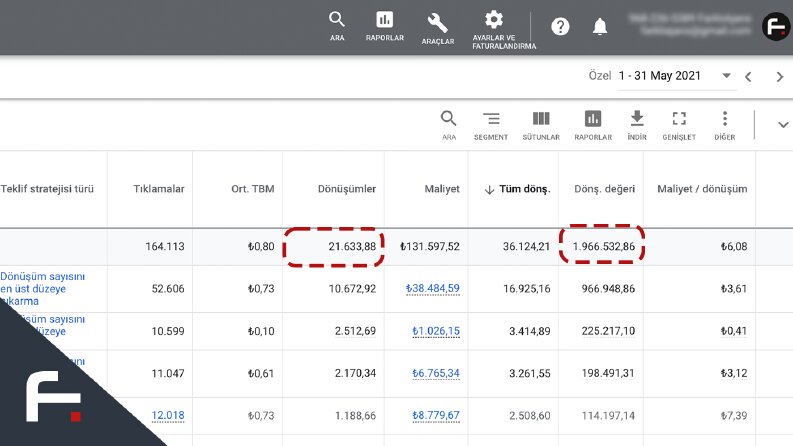
Task: Select the 1.188,66 conversions cell
Action: (355, 416)
